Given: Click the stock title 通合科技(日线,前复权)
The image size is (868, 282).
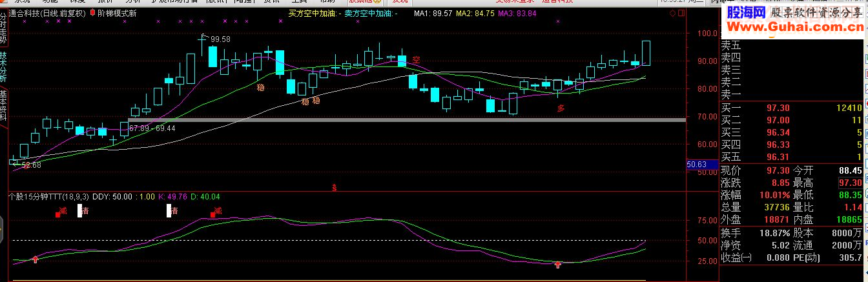Looking at the screenshot, I should coord(47,13).
